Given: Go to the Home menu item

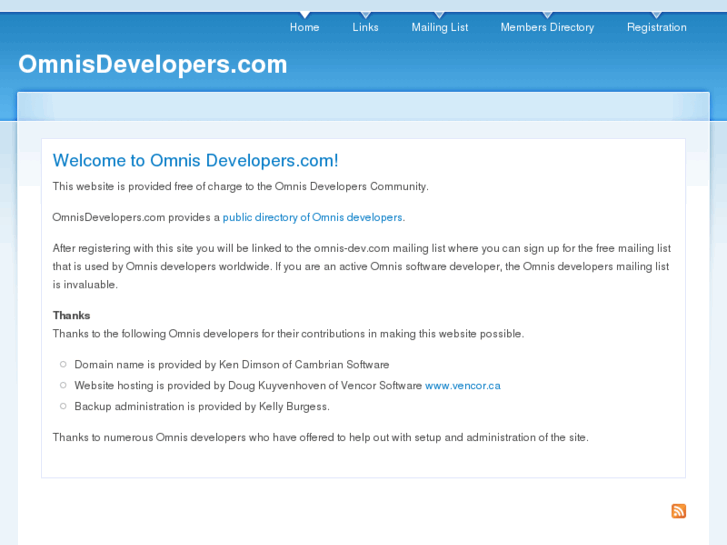Looking at the screenshot, I should click(x=305, y=27).
